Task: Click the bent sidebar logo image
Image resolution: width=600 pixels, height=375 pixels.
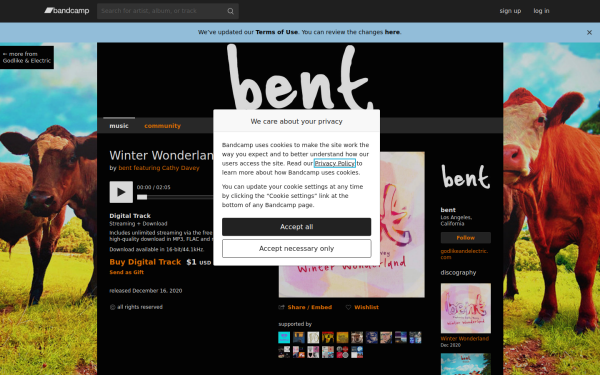Action: point(465,177)
